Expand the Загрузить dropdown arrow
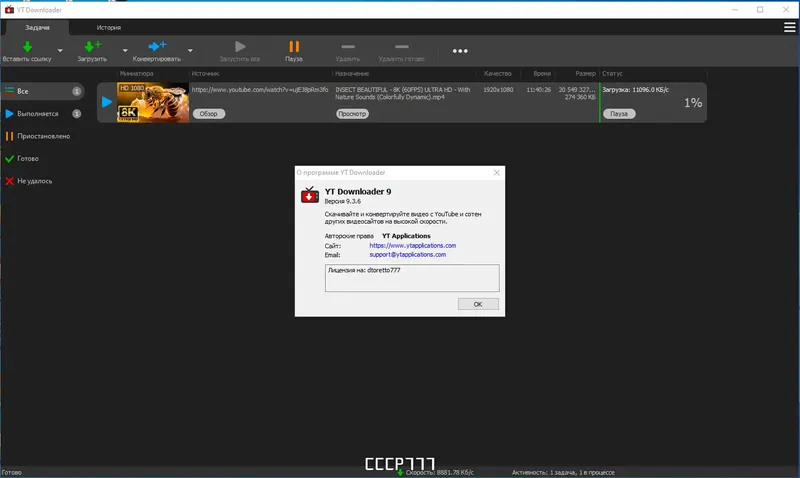Viewport: 800px width, 478px height. point(125,51)
